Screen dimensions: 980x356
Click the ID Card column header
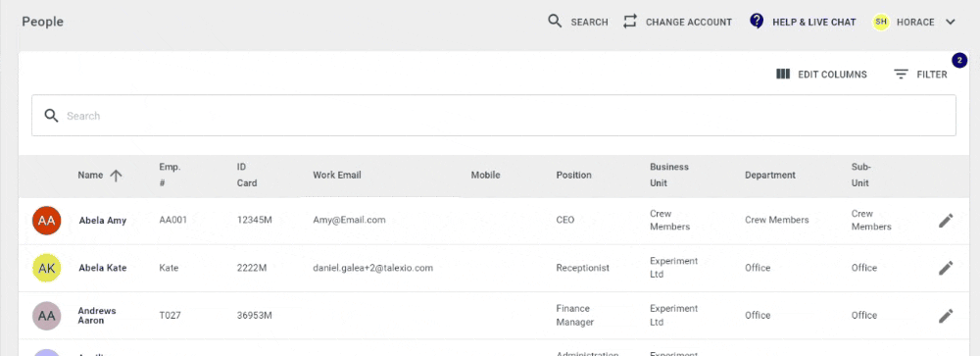coord(247,176)
